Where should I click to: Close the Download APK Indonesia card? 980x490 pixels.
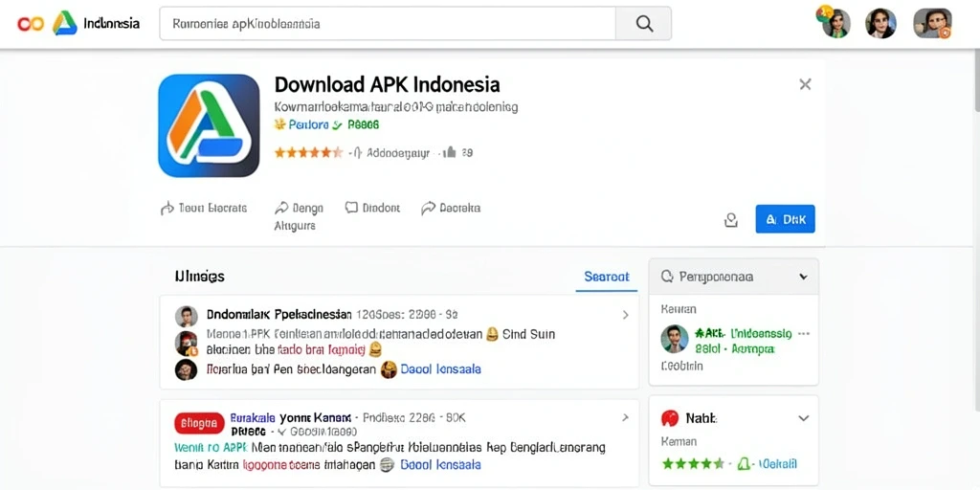point(805,84)
